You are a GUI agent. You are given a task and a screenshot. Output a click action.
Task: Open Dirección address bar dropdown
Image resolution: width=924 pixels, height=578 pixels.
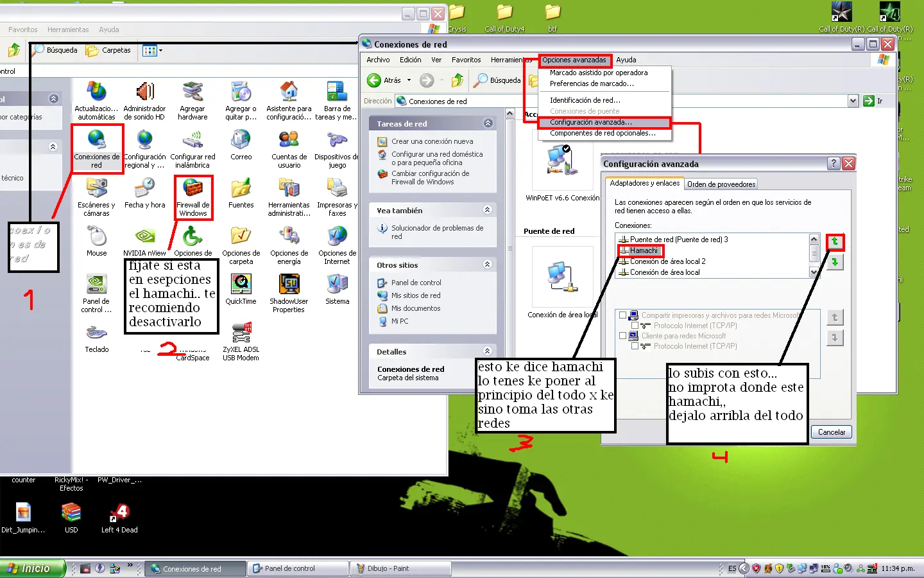853,101
